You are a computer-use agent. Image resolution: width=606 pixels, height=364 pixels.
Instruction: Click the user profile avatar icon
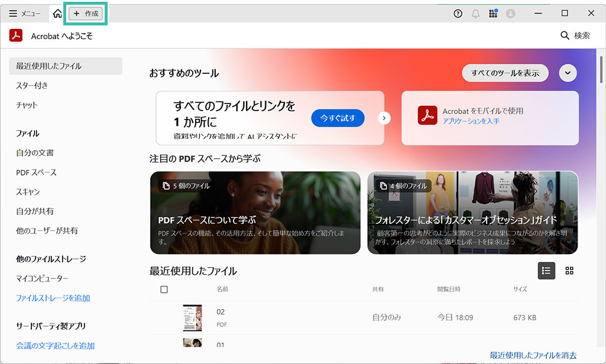pyautogui.click(x=511, y=14)
